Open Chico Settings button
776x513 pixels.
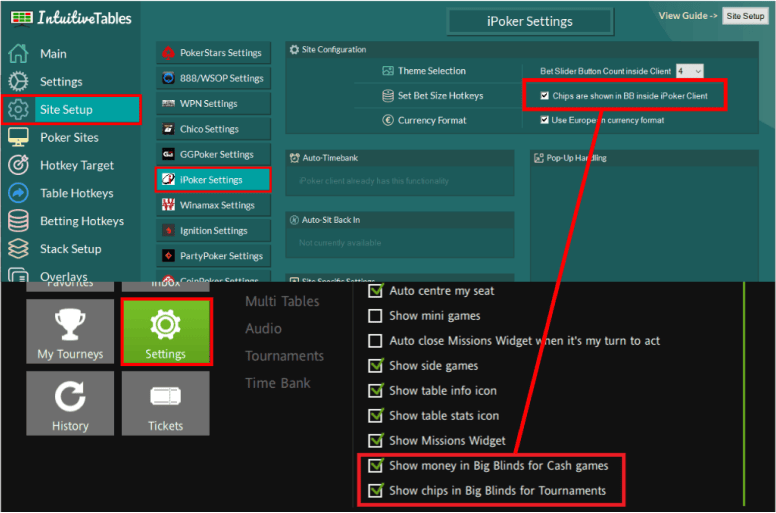click(x=214, y=129)
